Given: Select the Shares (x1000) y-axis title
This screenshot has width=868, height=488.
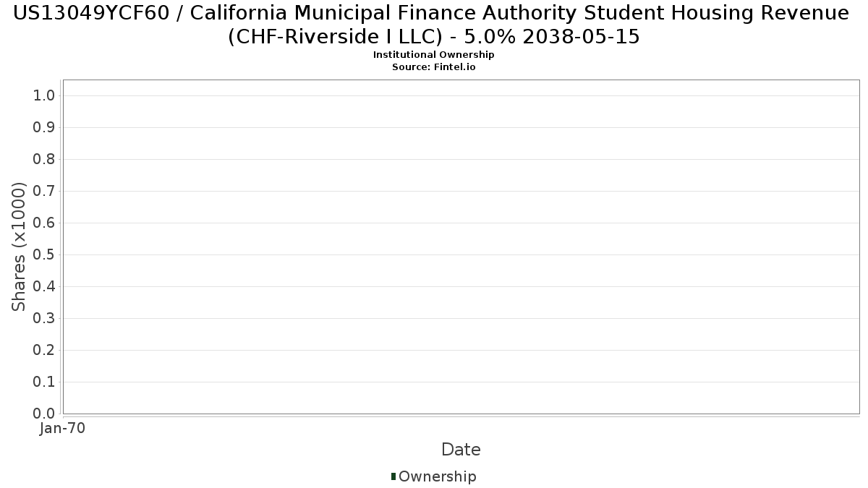Looking at the screenshot, I should click(19, 247).
